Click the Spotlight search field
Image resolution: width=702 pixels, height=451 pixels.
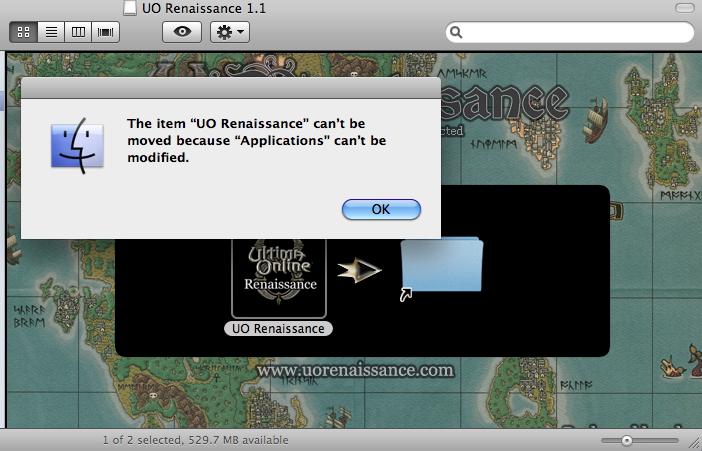click(569, 32)
